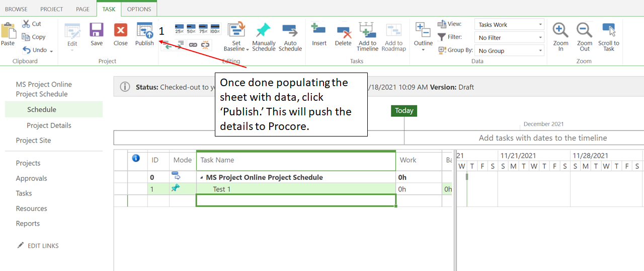Unlink the selected tasks
The image size is (644, 271).
click(205, 44)
